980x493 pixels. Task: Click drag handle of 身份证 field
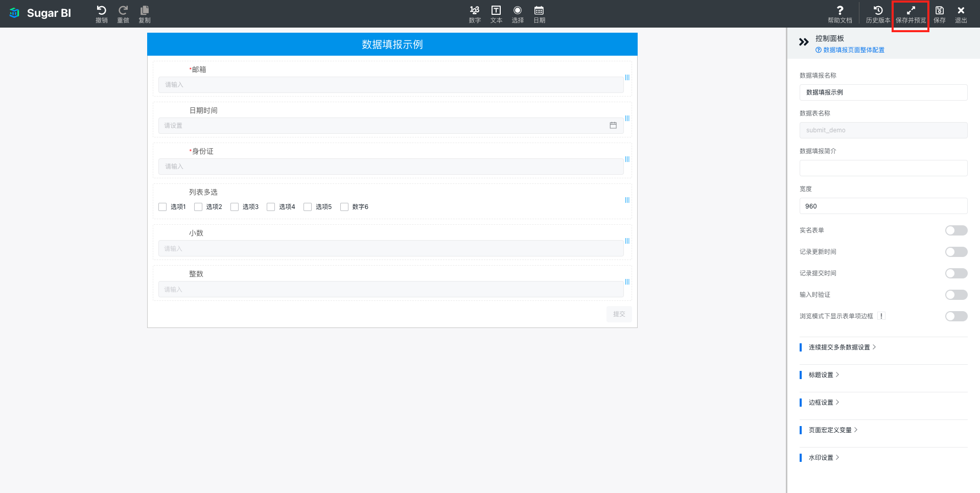[x=627, y=159]
